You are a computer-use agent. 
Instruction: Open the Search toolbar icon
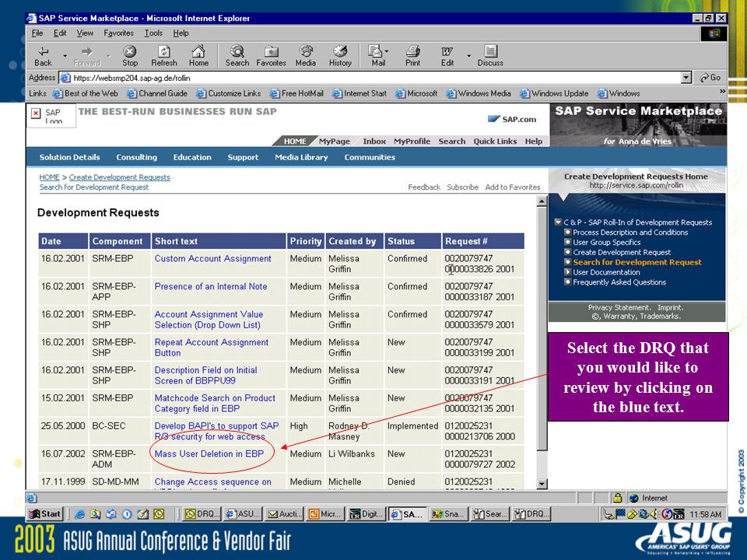click(237, 56)
